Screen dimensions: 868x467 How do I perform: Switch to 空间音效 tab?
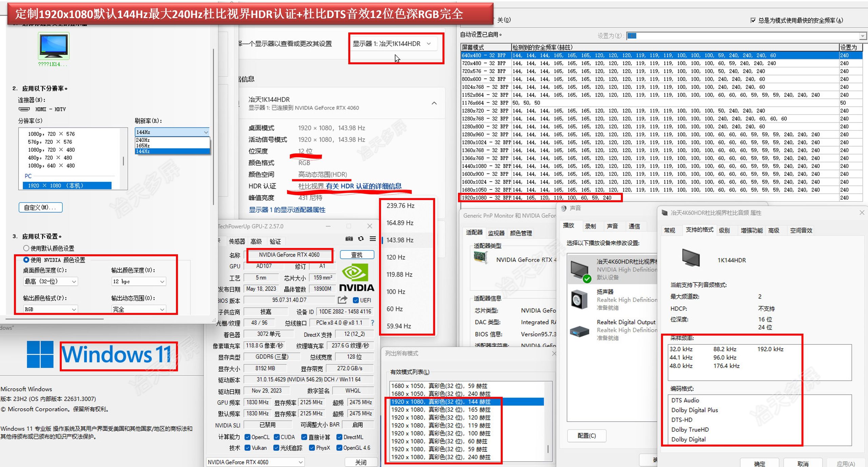tap(801, 230)
